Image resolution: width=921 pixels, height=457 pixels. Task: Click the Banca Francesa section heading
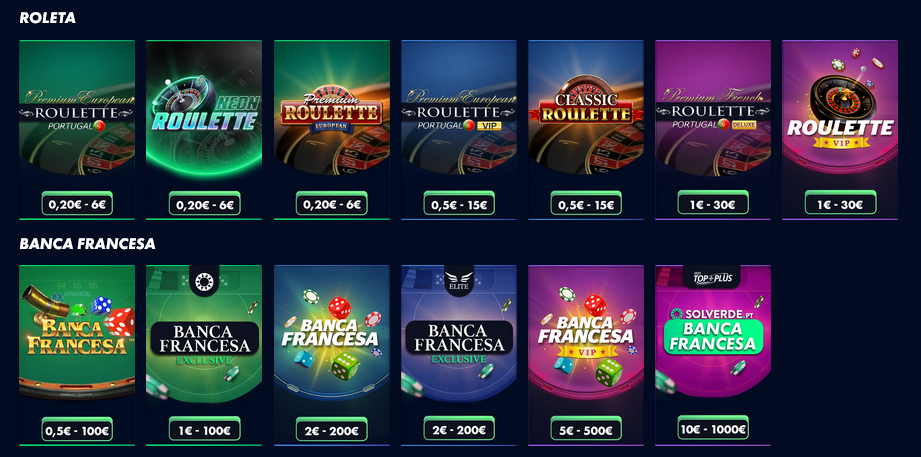coord(88,244)
